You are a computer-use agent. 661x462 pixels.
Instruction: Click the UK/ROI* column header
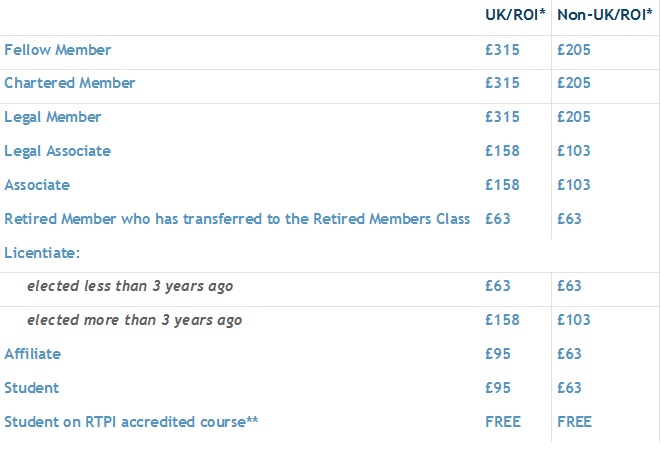tap(515, 15)
